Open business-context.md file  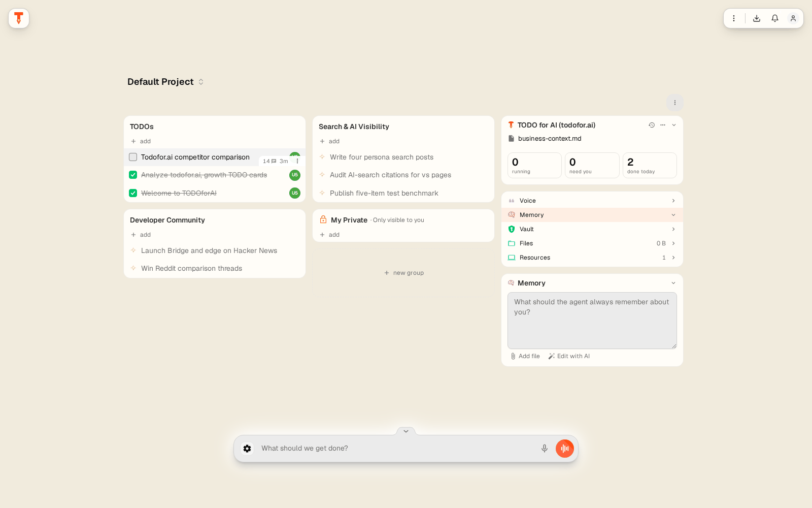(x=545, y=138)
